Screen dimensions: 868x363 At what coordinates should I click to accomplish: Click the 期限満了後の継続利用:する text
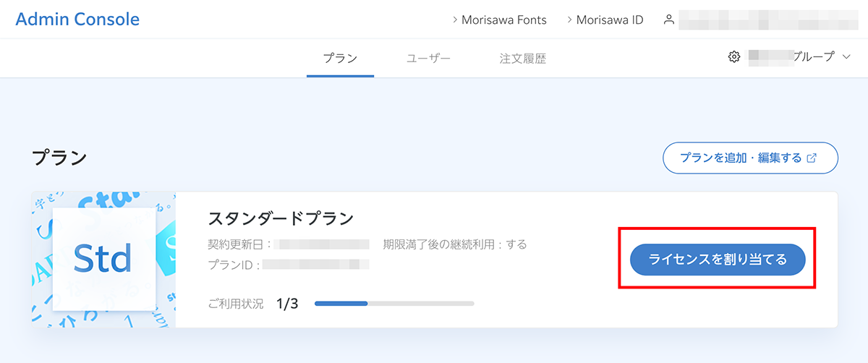coord(455,244)
